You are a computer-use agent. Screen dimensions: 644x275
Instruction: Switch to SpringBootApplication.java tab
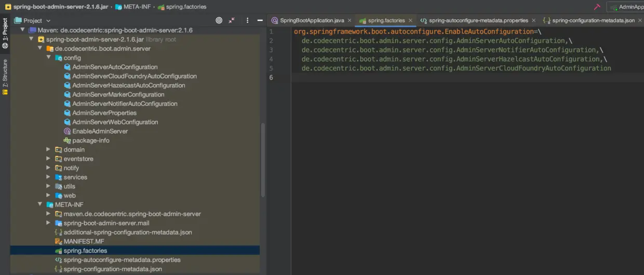tap(312, 20)
